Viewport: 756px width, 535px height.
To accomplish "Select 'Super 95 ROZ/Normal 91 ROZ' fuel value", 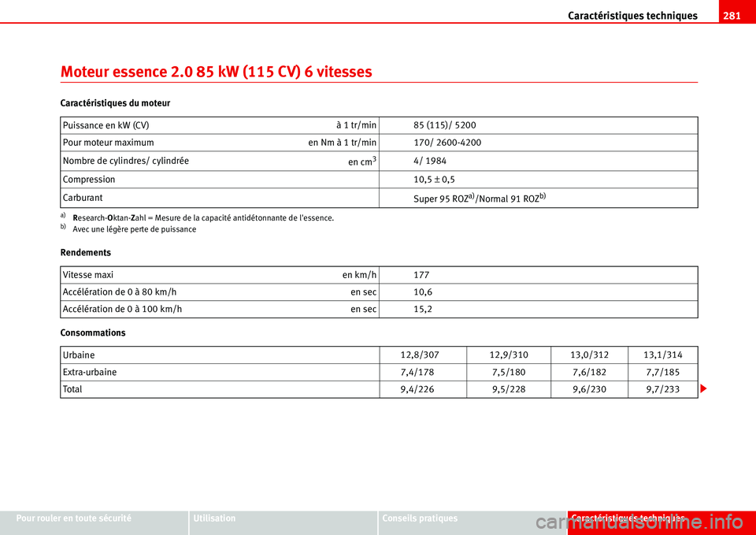I will (x=480, y=199).
